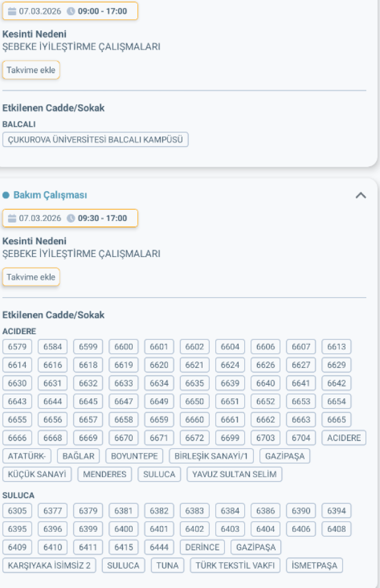Screen dimensions: 380x588
Task: Select the KARŞIYAKA İSİMSİZ 2 chip
Action: 49,565
